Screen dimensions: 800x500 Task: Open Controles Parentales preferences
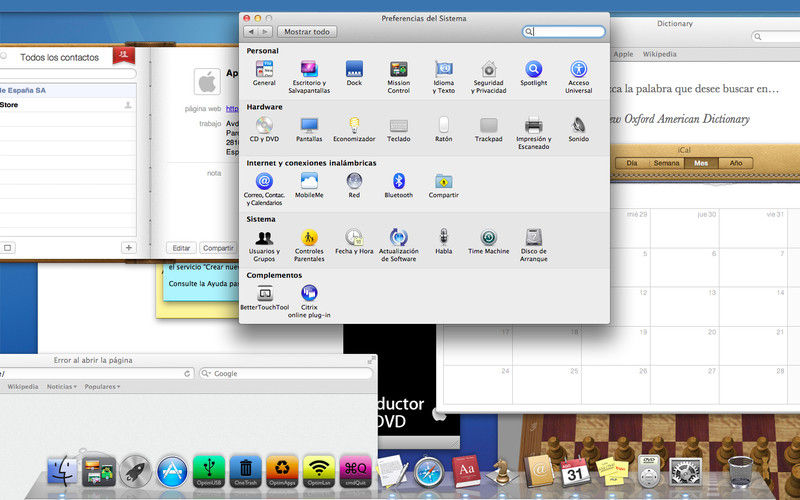[x=309, y=245]
